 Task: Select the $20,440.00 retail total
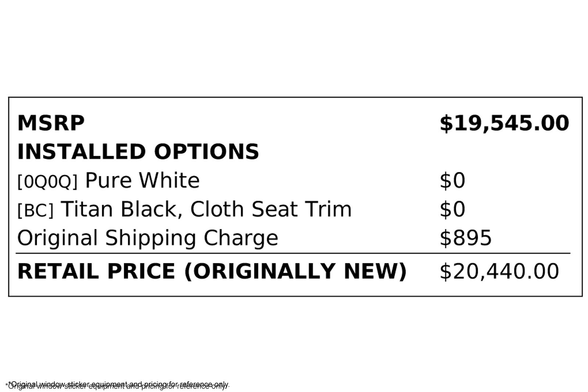click(x=499, y=271)
